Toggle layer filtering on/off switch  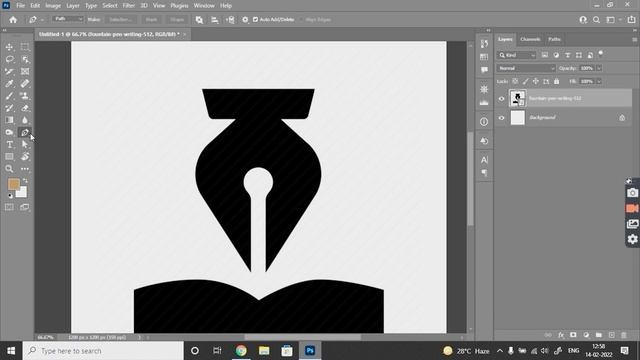pos(601,53)
